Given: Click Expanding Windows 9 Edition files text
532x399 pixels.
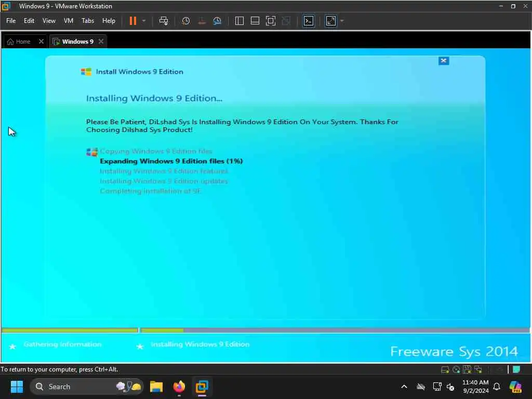Looking at the screenshot, I should click(171, 161).
